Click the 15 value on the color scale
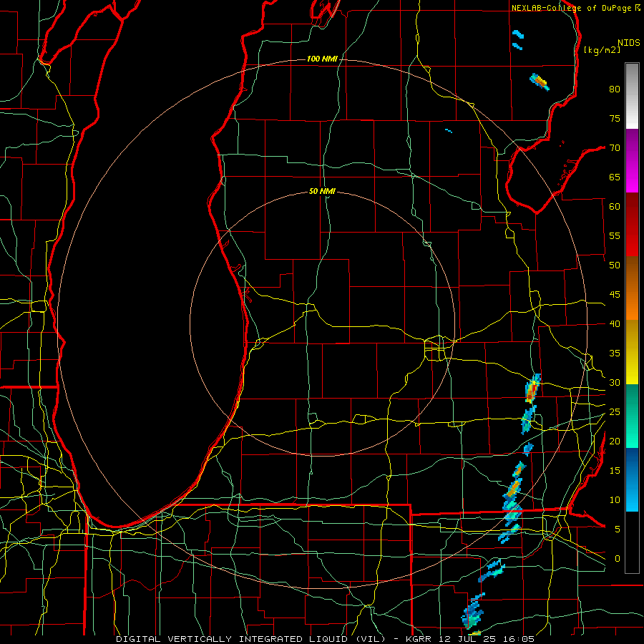 click(615, 471)
